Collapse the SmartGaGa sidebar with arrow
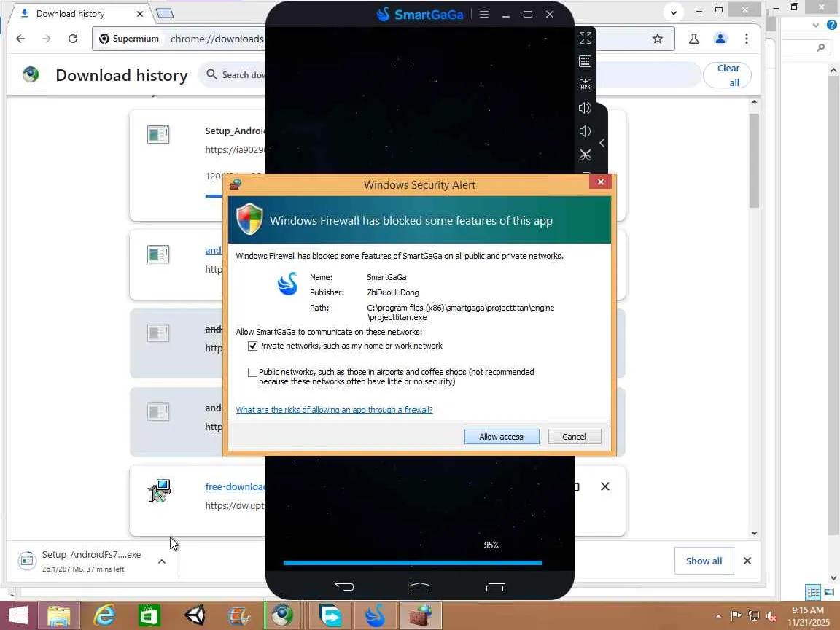This screenshot has width=840, height=630. 602,143
